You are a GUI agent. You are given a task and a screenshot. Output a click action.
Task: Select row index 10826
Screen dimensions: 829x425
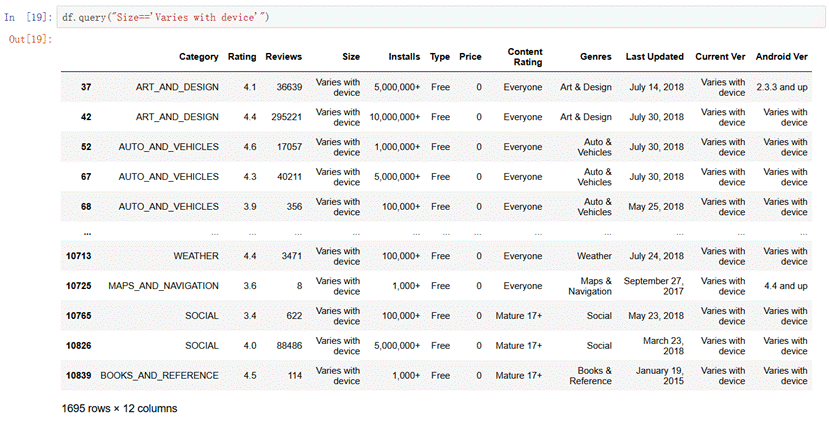(78, 346)
